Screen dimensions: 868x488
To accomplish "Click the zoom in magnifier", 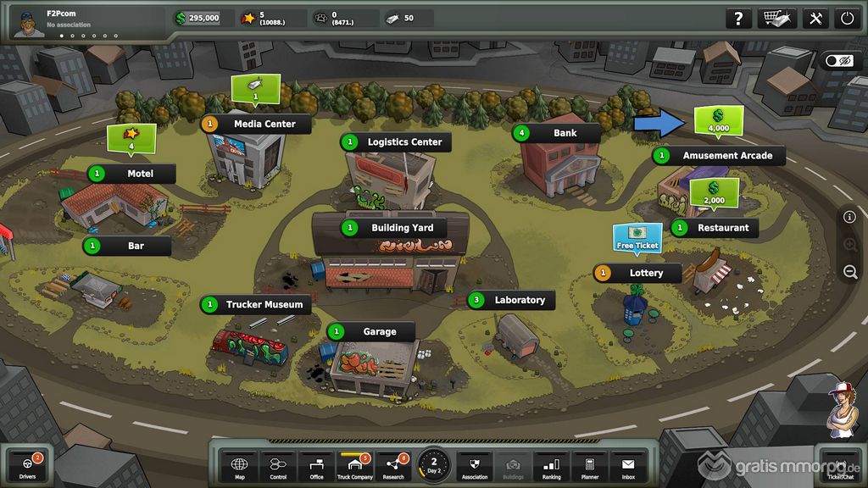I will (x=850, y=245).
